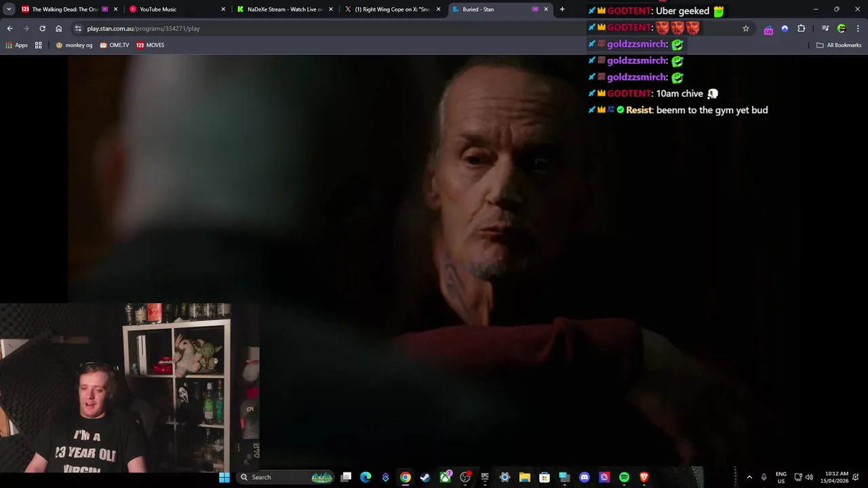This screenshot has height=488, width=868.
Task: Open the Chrome profile avatar
Action: coord(842,28)
